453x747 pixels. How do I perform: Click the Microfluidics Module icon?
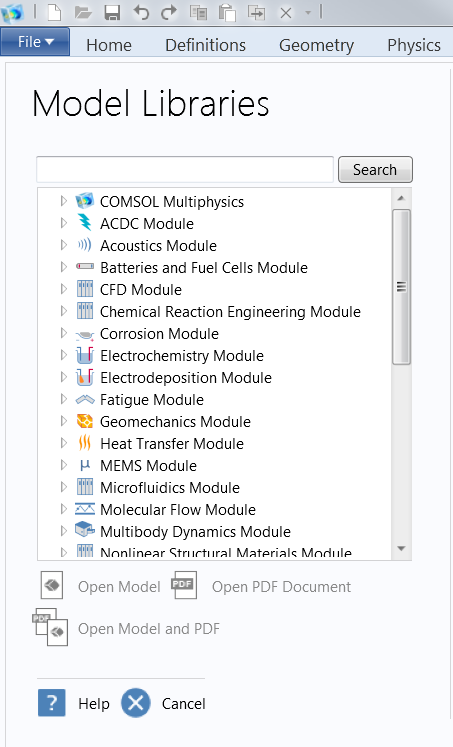click(x=85, y=487)
